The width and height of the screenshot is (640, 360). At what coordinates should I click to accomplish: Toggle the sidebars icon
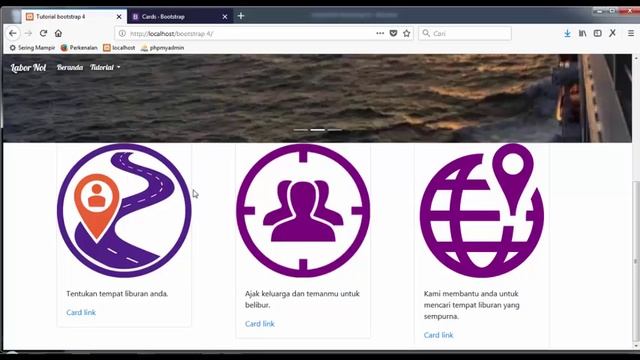click(598, 33)
